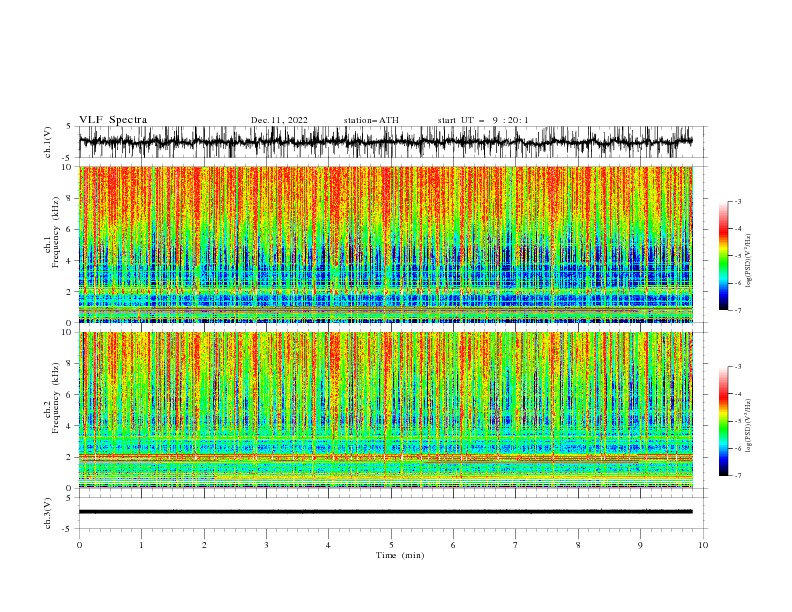Click the "-3" tick on ch.2 color scale
This screenshot has width=792, height=612.
pyautogui.click(x=738, y=367)
